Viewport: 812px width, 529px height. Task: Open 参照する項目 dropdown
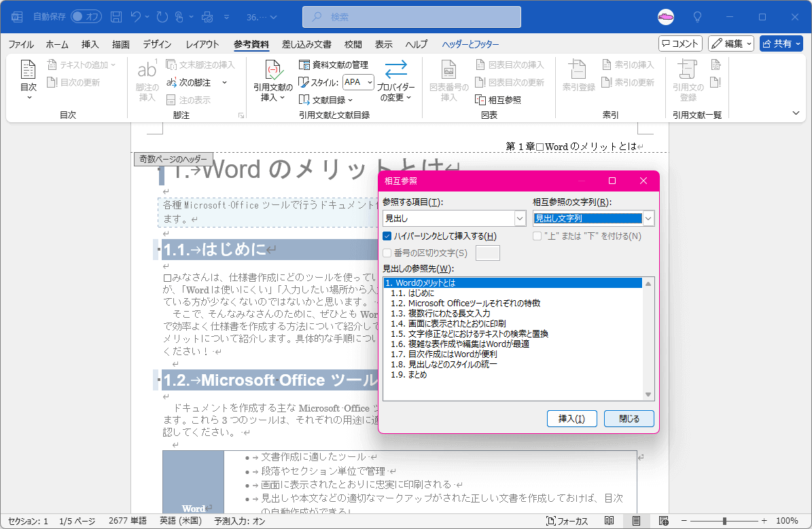pyautogui.click(x=520, y=219)
